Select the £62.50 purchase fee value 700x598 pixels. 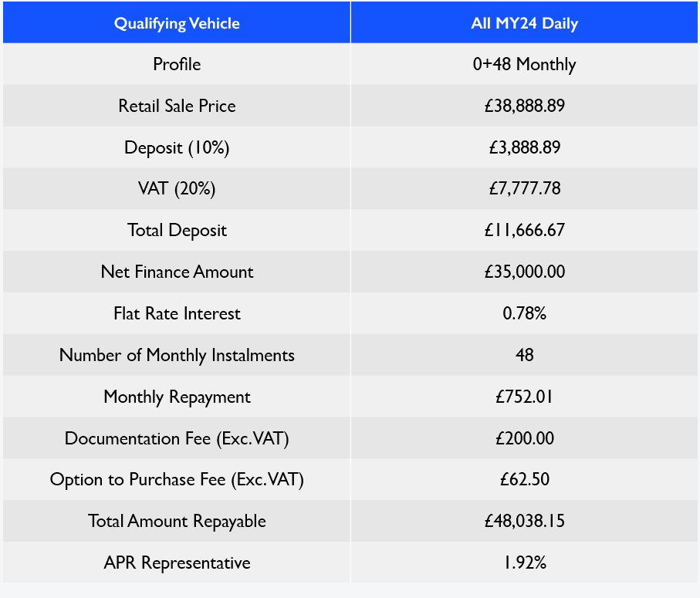pyautogui.click(x=524, y=479)
